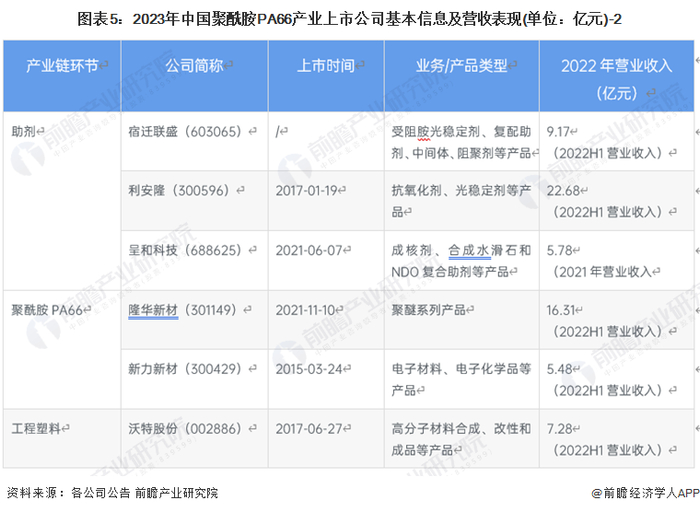Click revenue value 9.17

pos(558,131)
